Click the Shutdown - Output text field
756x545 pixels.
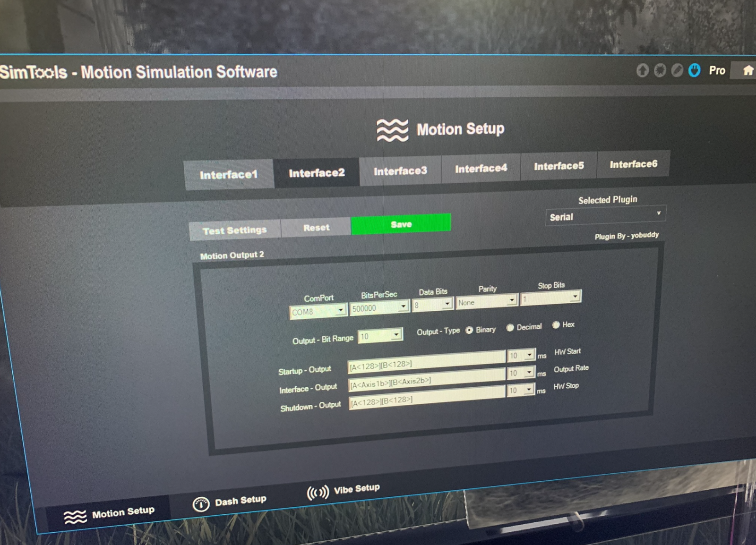427,397
